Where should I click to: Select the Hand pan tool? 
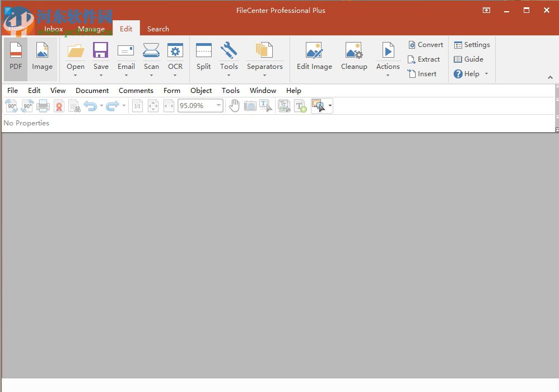tap(234, 105)
